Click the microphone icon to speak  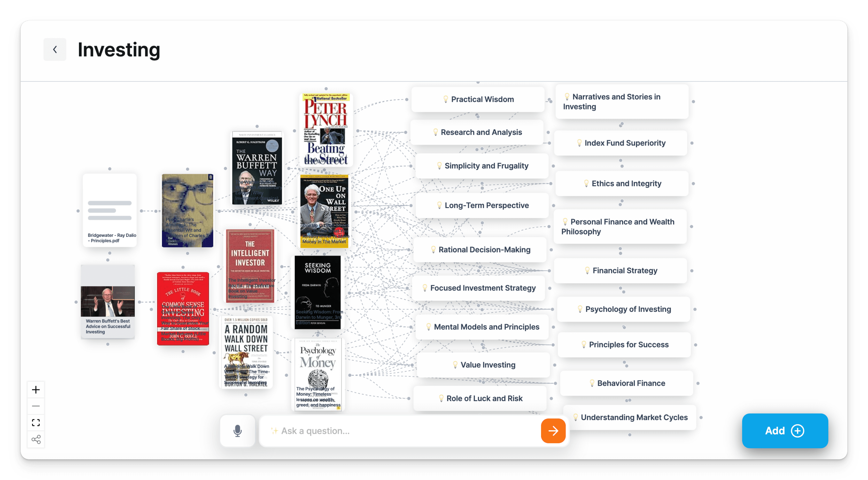(239, 430)
